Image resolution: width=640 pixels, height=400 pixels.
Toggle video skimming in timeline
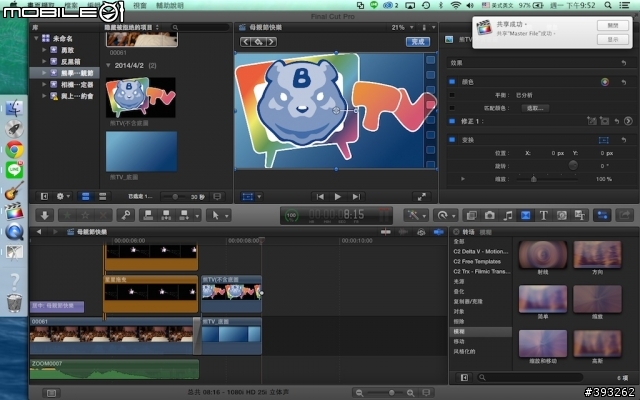click(386, 232)
